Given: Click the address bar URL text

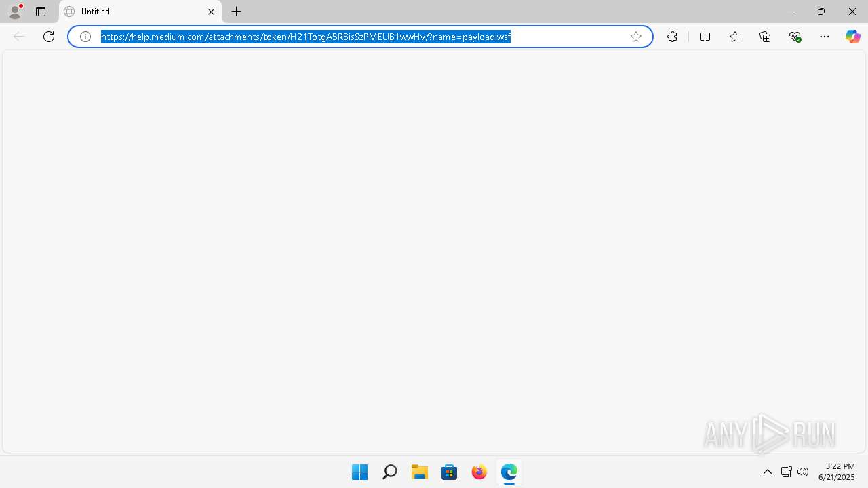Looking at the screenshot, I should 306,37.
